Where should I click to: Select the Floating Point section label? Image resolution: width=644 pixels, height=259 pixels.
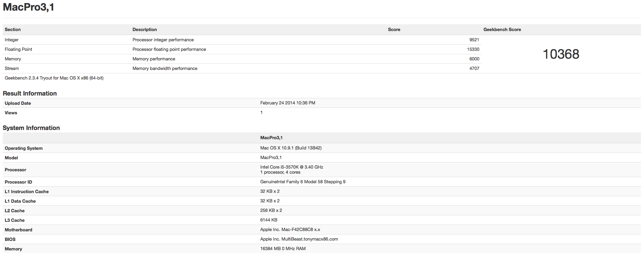click(x=18, y=49)
